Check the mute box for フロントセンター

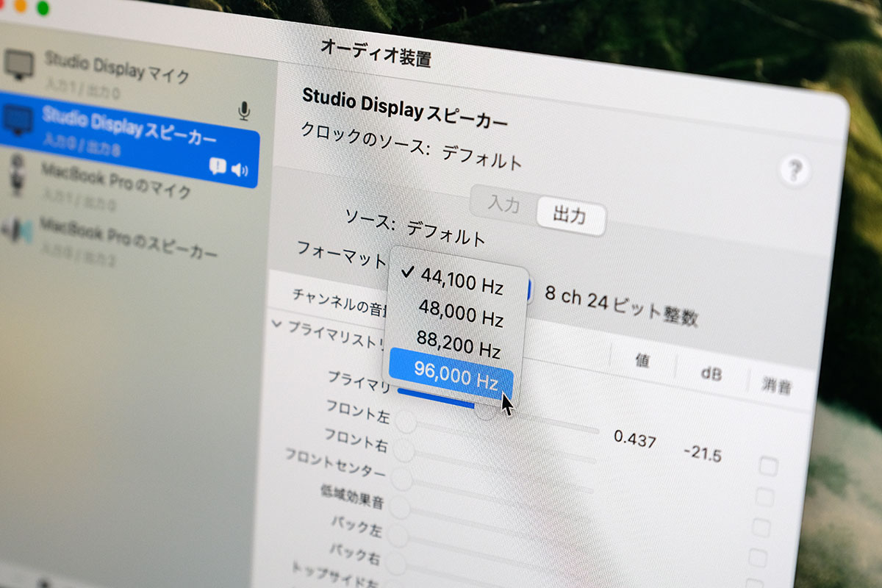757,557
